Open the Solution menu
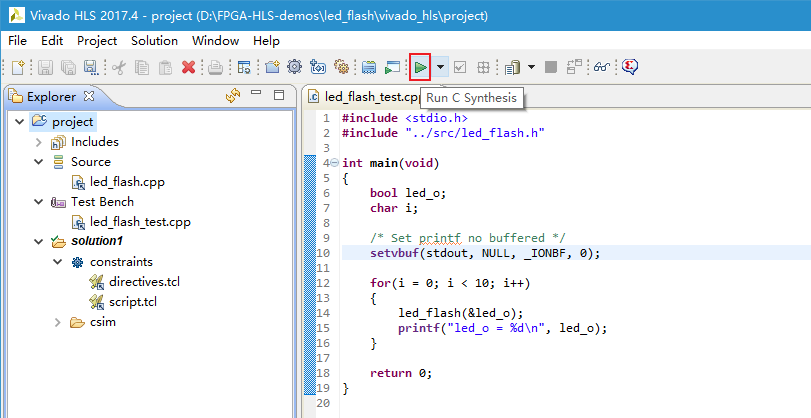The height and width of the screenshot is (418, 811). [x=154, y=41]
